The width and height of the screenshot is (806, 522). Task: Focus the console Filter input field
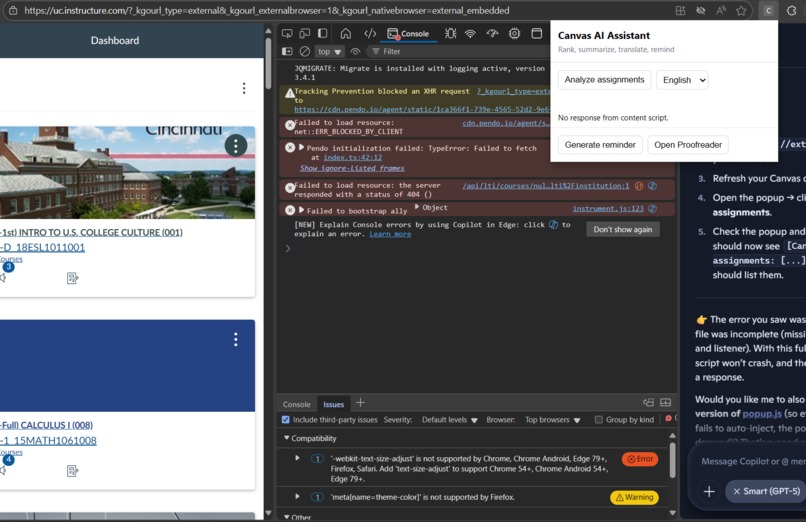tap(457, 51)
